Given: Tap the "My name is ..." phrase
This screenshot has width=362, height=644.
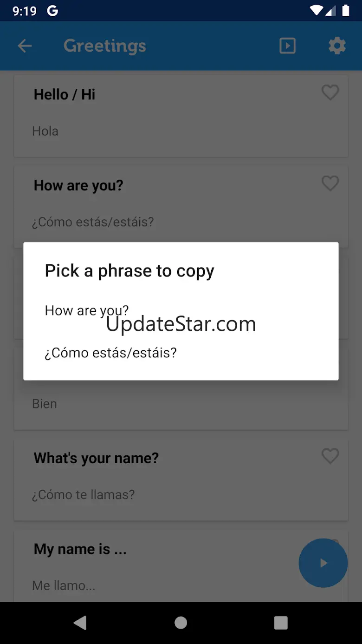Looking at the screenshot, I should pos(80,549).
